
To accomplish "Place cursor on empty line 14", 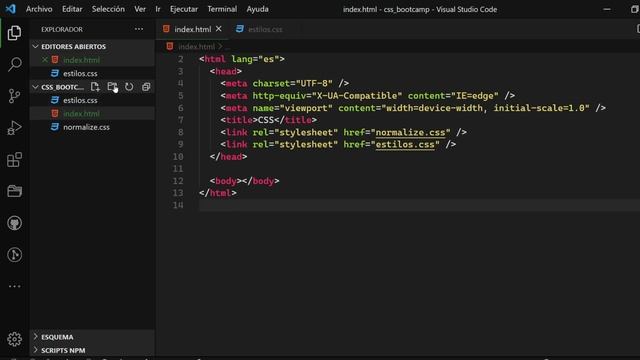I will click(x=420, y=205).
